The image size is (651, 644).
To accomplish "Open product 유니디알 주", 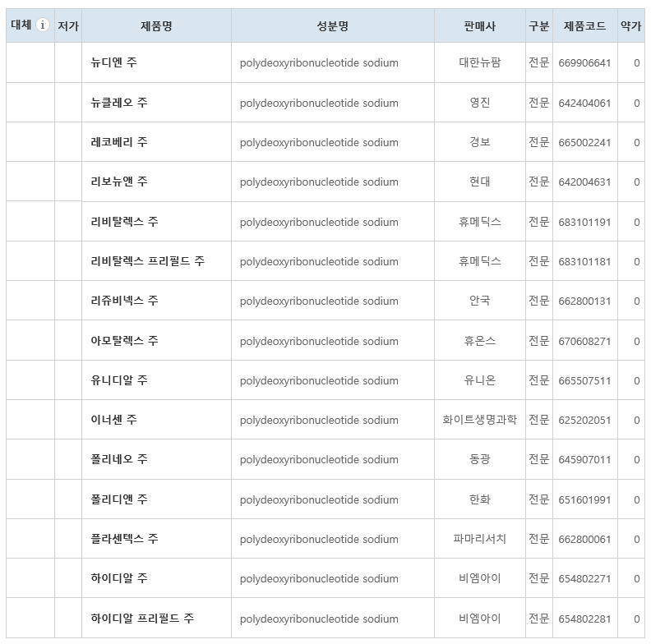I will tap(119, 380).
